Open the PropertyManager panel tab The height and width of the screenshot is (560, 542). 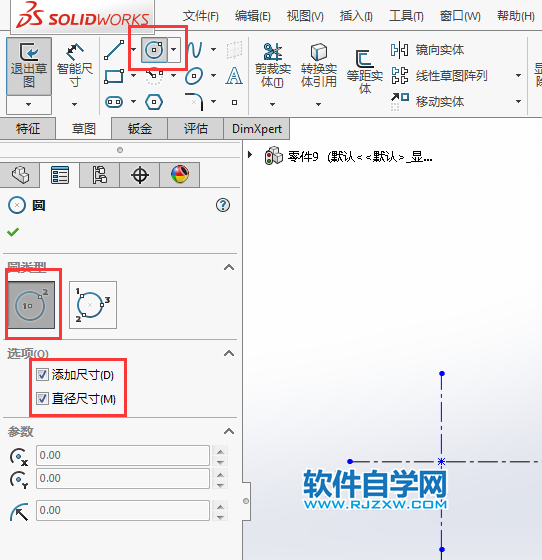pos(60,175)
